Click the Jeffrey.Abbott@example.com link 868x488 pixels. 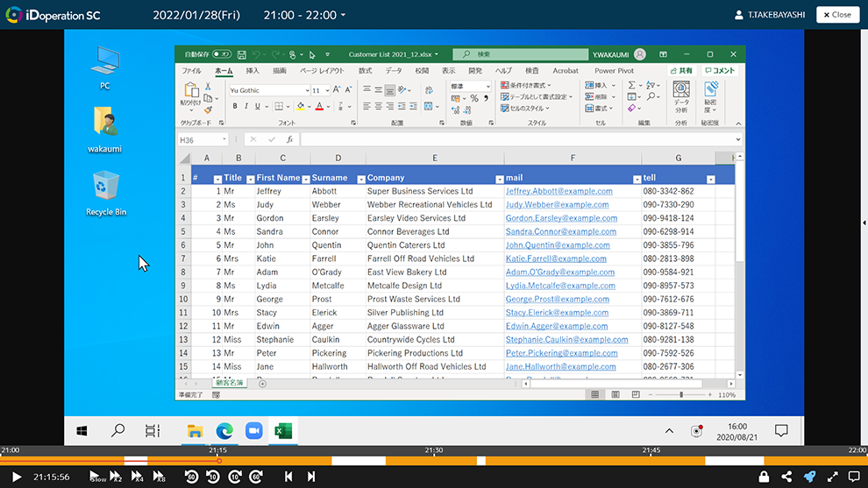click(x=559, y=192)
